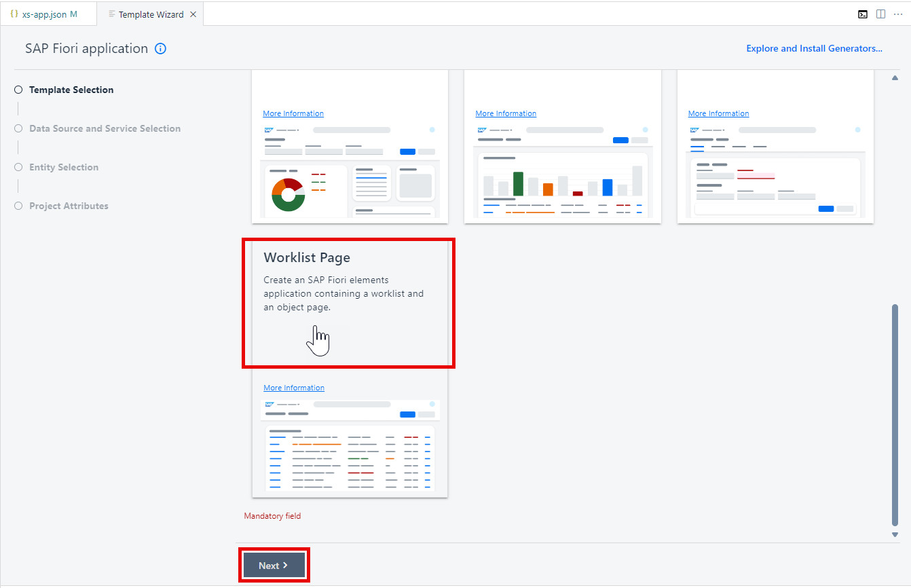Open More Information link above the bar chart preview

[x=506, y=113]
